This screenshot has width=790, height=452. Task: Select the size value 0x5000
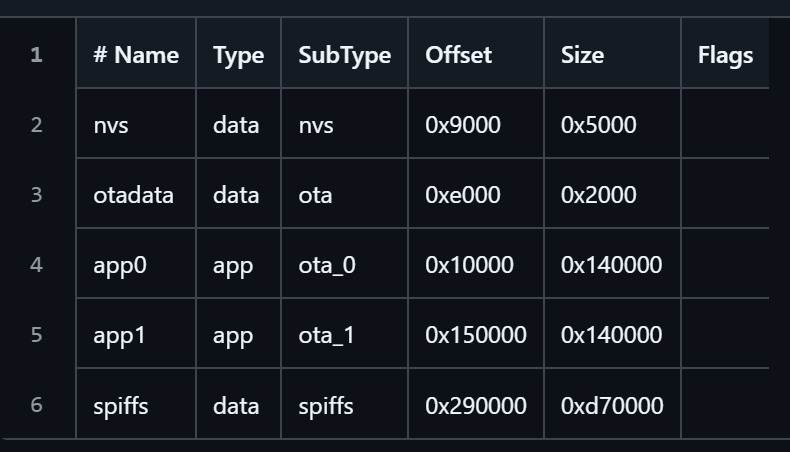pos(598,125)
